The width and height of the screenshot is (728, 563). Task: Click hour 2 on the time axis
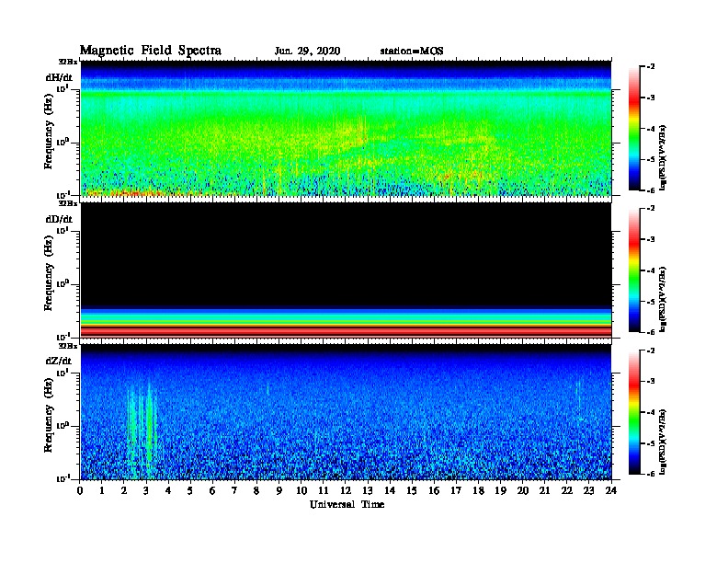tap(124, 490)
